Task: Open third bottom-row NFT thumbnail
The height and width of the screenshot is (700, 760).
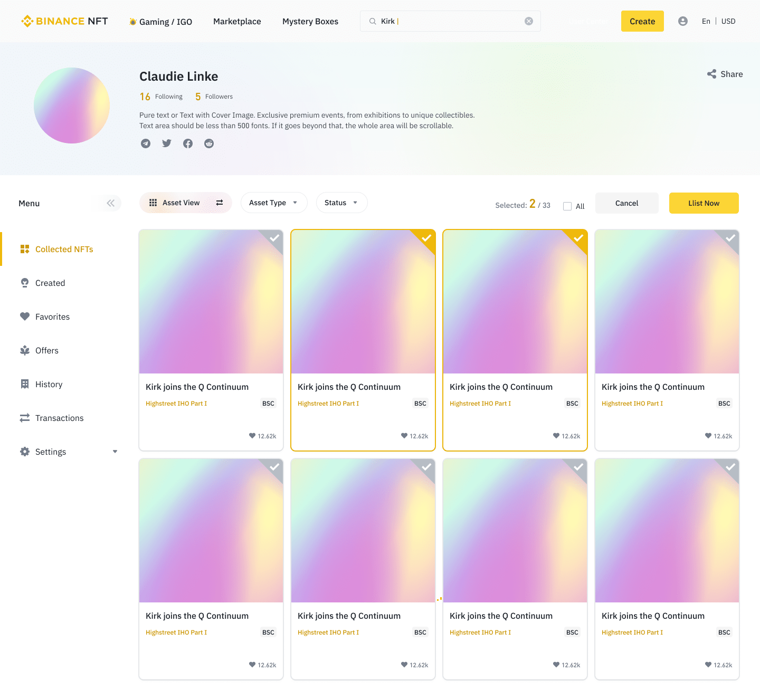Action: [515, 531]
